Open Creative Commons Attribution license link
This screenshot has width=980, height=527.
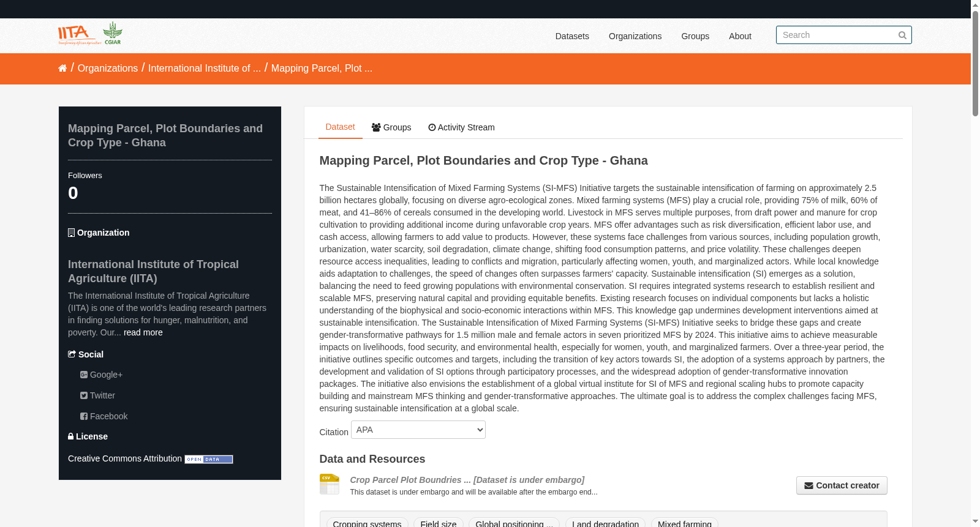(125, 458)
